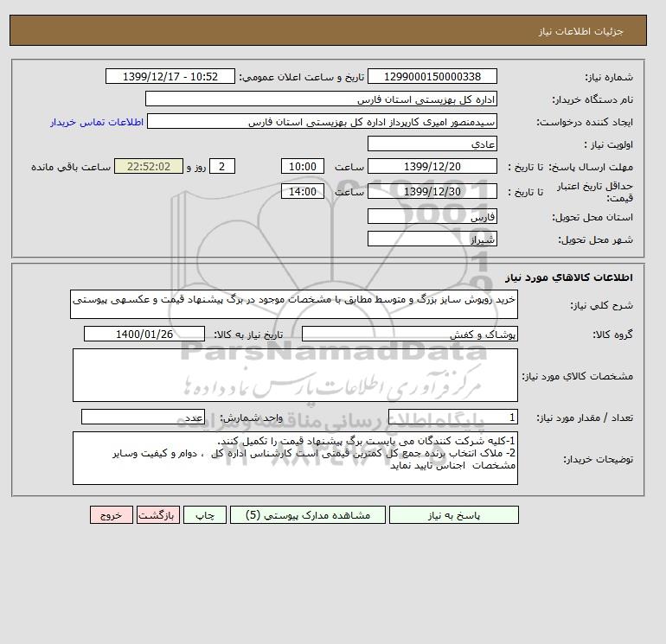Click the اولویت نیاز label
Image resolution: width=666 pixels, height=644 pixels.
(609, 144)
